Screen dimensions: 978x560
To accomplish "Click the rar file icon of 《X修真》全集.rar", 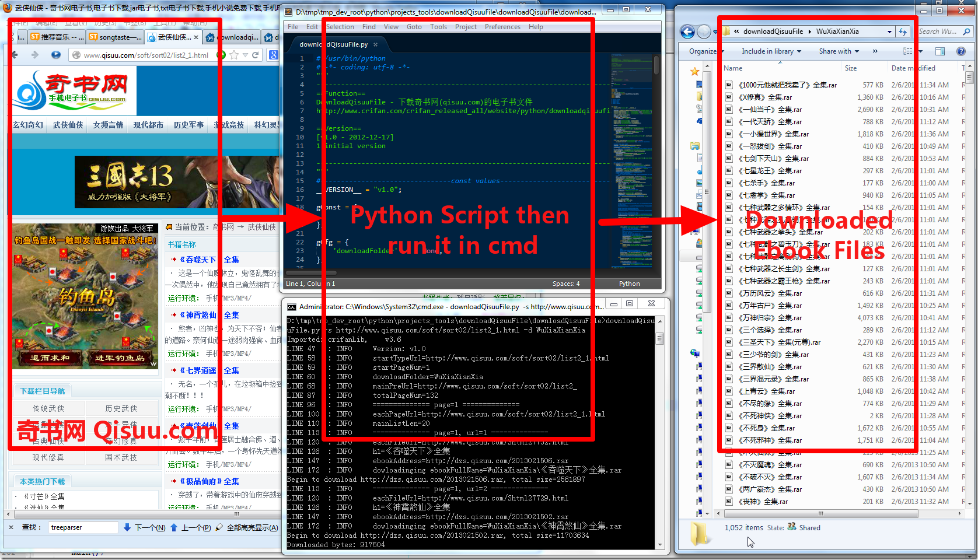I will [x=729, y=97].
